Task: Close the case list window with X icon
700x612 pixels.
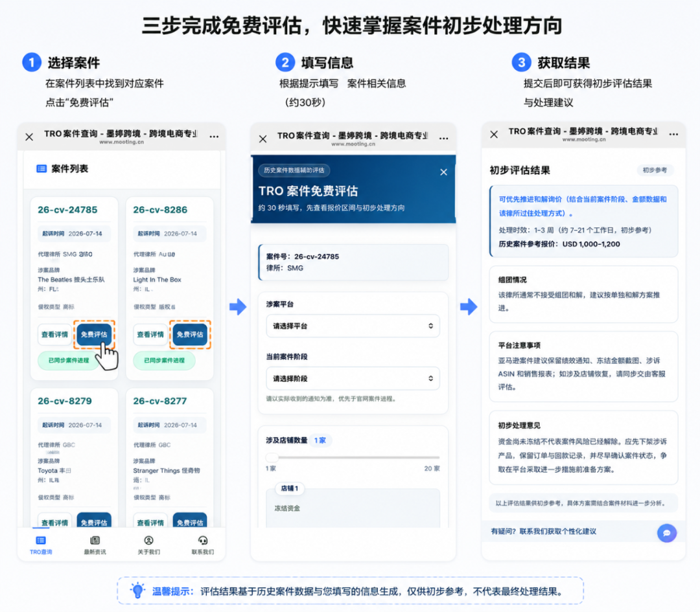Action: click(x=29, y=137)
